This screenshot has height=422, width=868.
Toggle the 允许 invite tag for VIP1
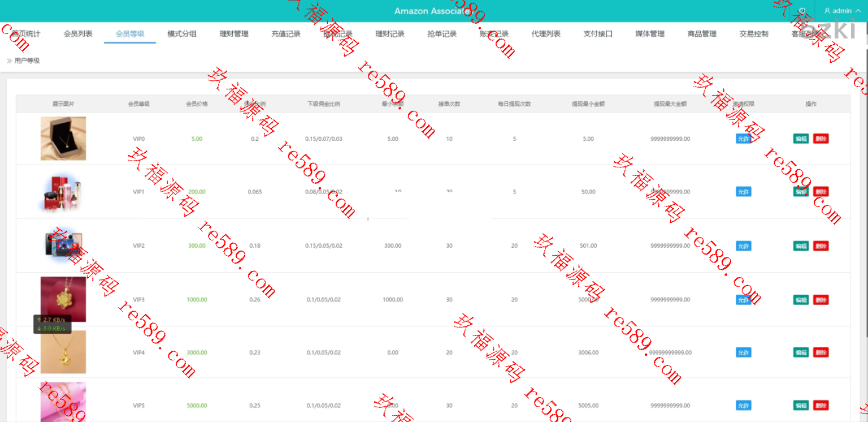pos(744,192)
